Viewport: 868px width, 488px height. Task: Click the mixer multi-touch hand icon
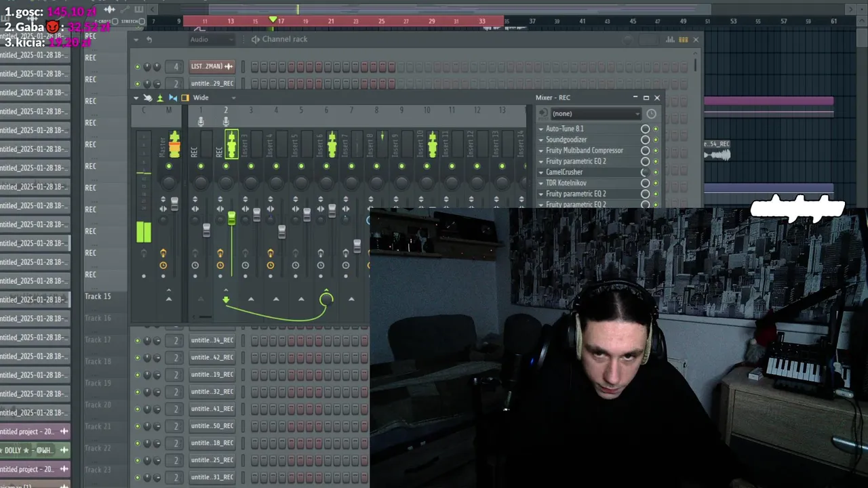point(148,98)
